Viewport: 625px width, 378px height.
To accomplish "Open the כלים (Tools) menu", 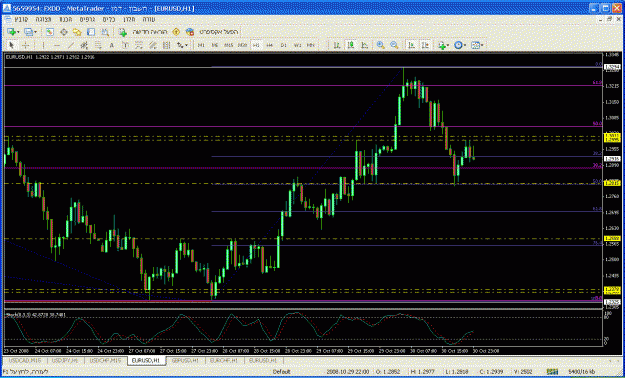I will click(x=109, y=19).
